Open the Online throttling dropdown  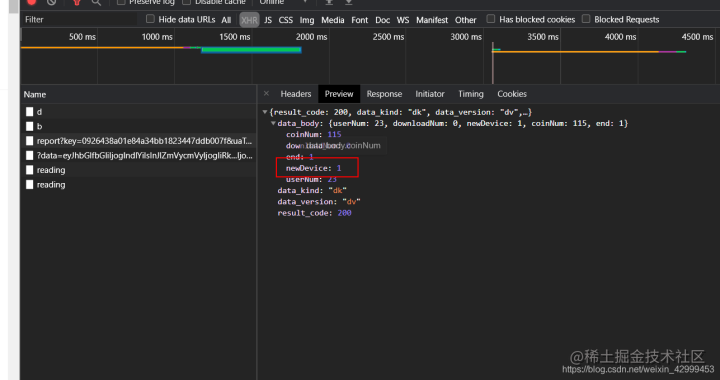(x=283, y=2)
